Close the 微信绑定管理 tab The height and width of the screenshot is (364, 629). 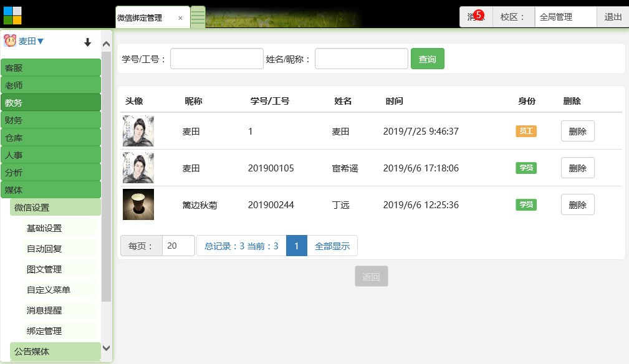(x=180, y=18)
